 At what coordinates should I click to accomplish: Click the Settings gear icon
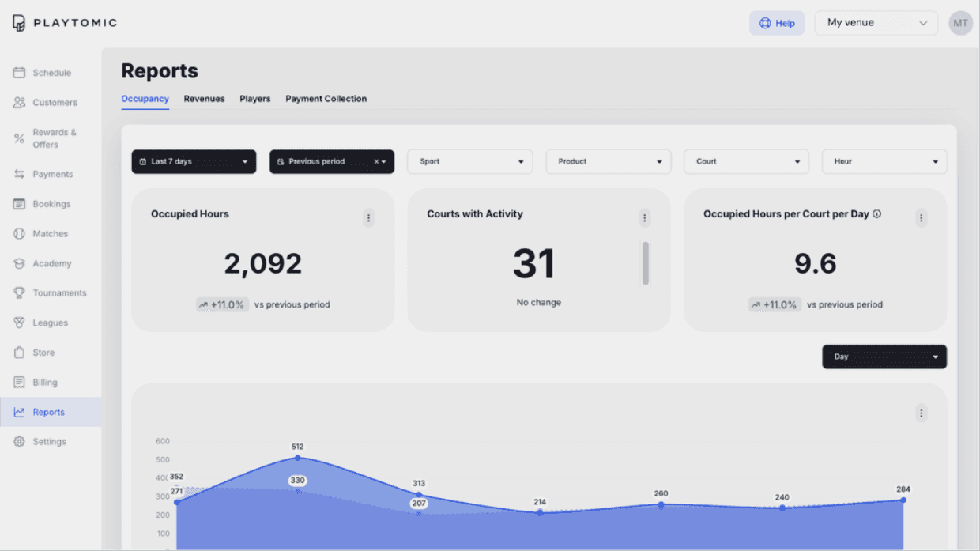19,442
